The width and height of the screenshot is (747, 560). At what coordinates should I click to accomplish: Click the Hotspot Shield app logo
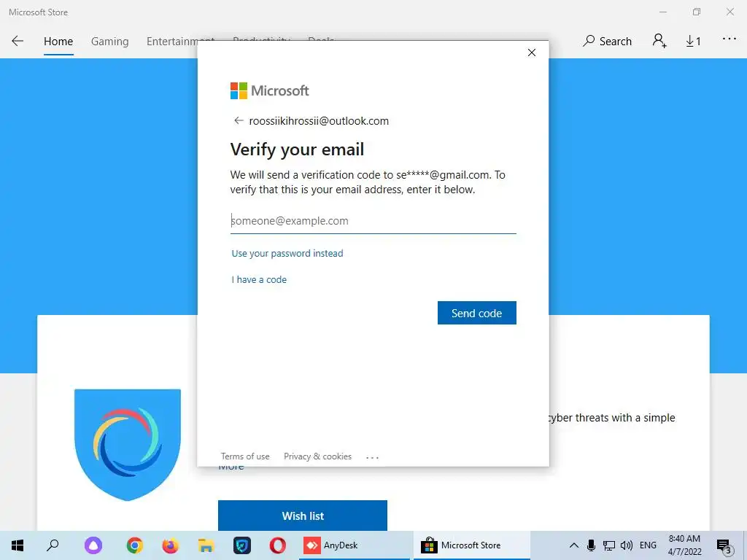[128, 445]
